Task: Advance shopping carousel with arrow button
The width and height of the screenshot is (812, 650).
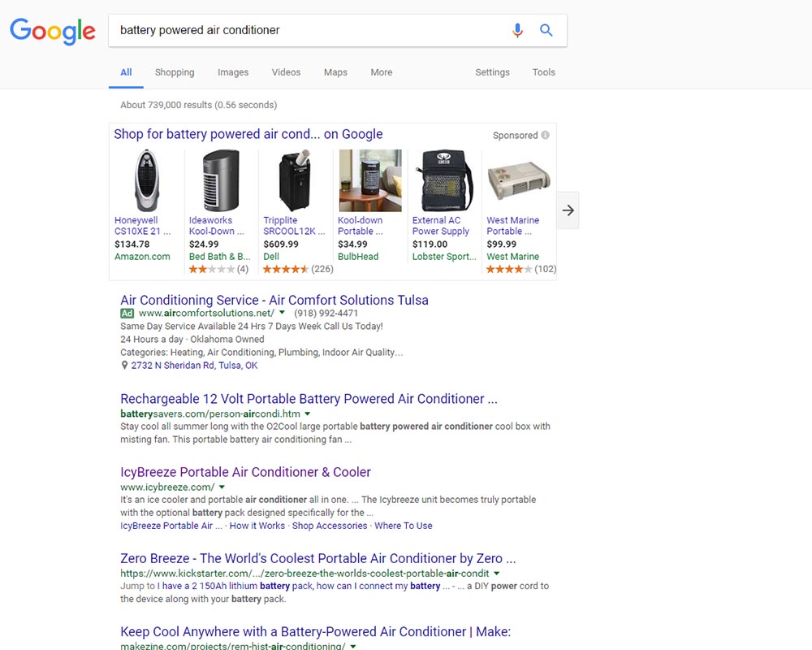Action: click(568, 210)
